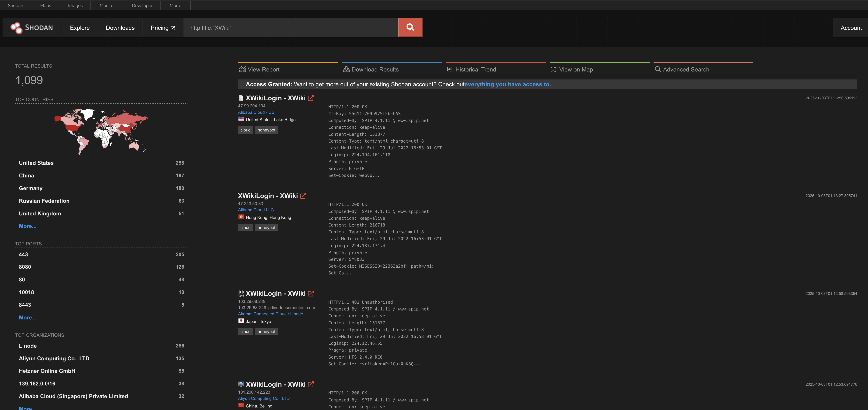
Task: Click the red search magnifier button
Action: click(x=410, y=27)
